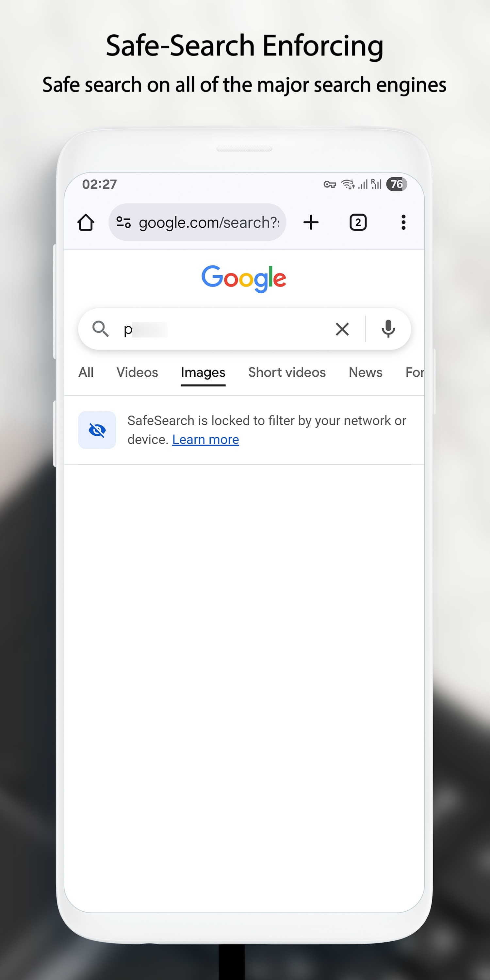This screenshot has width=490, height=980.
Task: Switch to the All tab
Action: click(86, 372)
